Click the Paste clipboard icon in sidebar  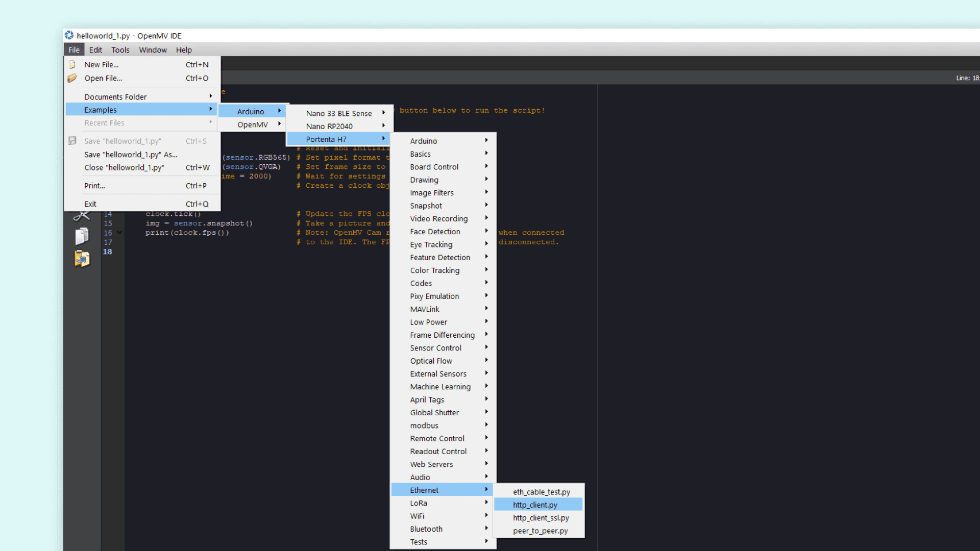[x=82, y=259]
